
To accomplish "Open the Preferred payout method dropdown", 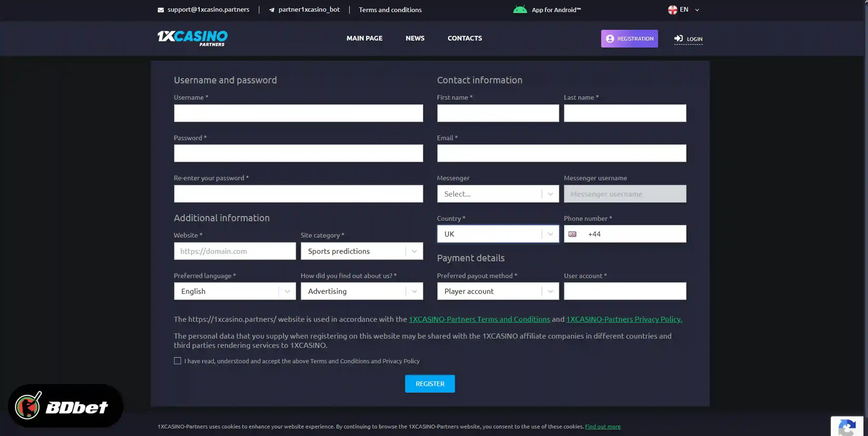I will click(498, 291).
